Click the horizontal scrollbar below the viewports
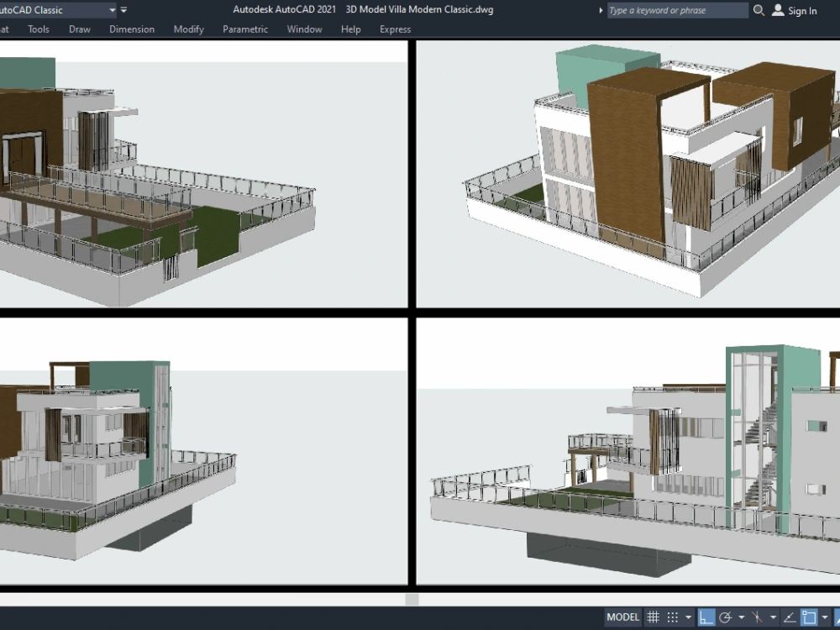Viewport: 840px width, 630px height. [x=411, y=598]
